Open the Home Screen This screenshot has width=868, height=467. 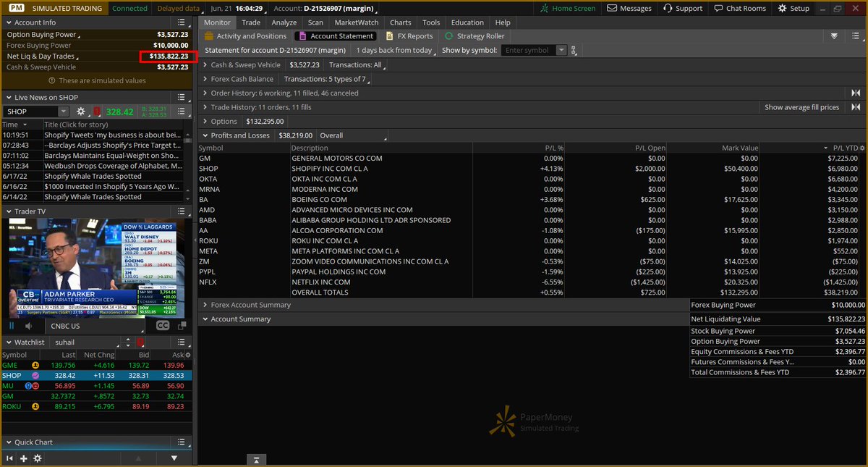coord(569,8)
